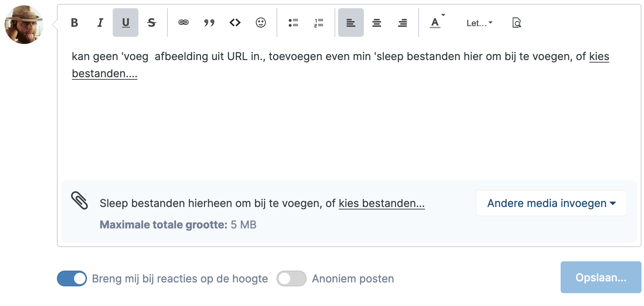Click the user avatar with the hat
This screenshot has height=306, width=644.
click(24, 25)
